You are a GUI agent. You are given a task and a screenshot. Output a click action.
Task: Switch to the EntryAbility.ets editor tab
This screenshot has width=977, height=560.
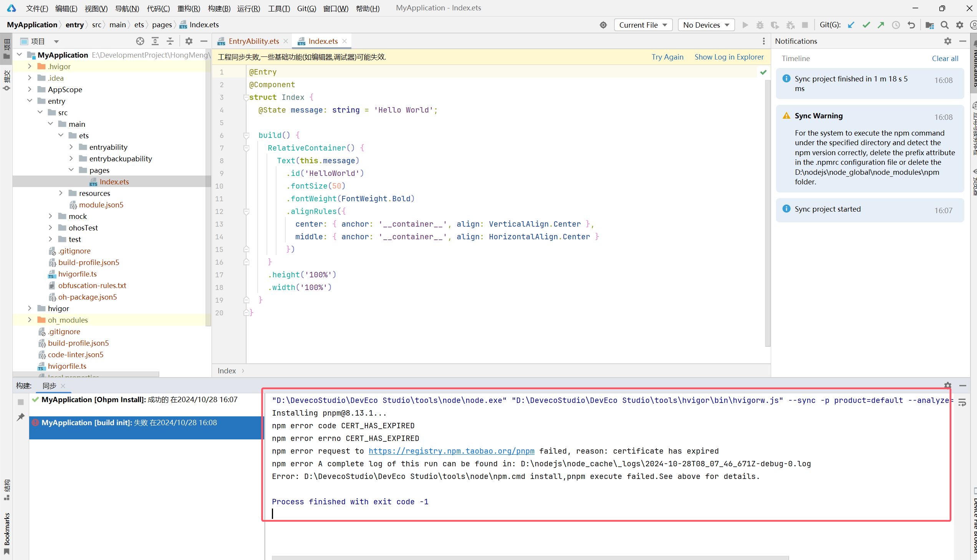pos(253,41)
